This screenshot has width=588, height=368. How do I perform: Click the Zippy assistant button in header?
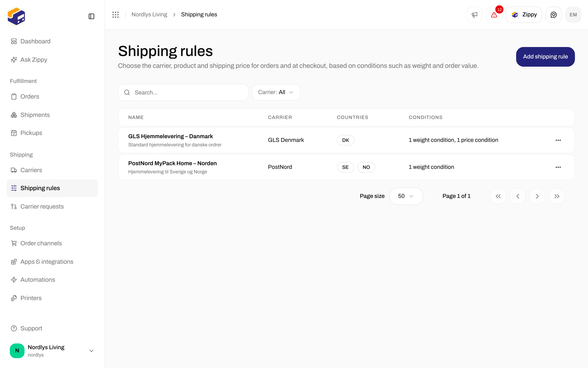(x=524, y=15)
